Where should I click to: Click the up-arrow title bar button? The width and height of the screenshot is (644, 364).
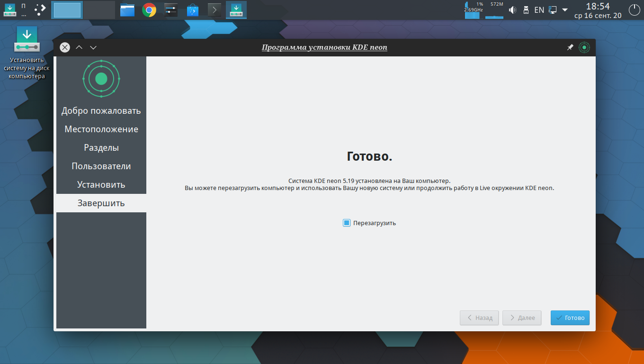79,47
